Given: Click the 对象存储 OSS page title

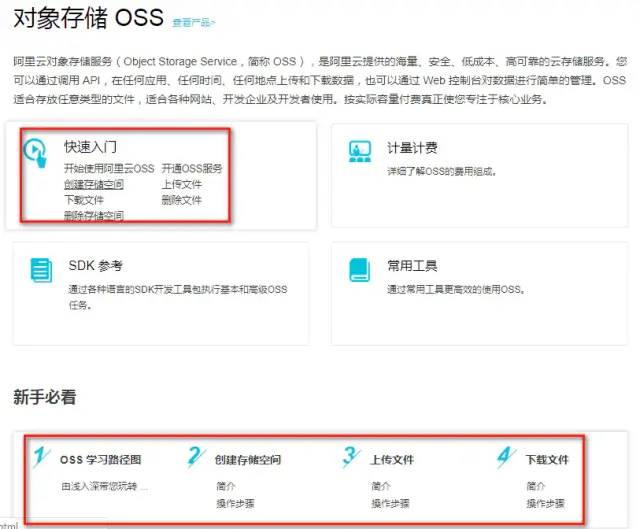Looking at the screenshot, I should [x=89, y=18].
